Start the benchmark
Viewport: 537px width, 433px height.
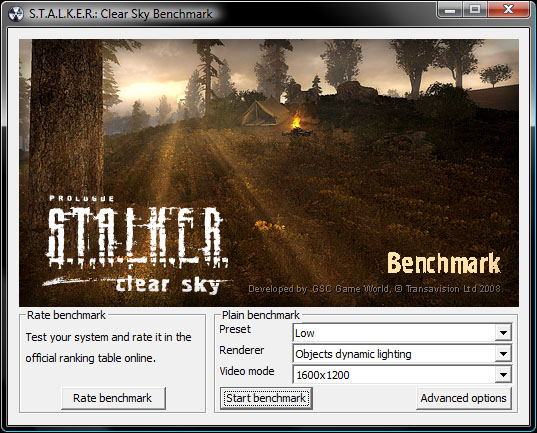tap(266, 398)
